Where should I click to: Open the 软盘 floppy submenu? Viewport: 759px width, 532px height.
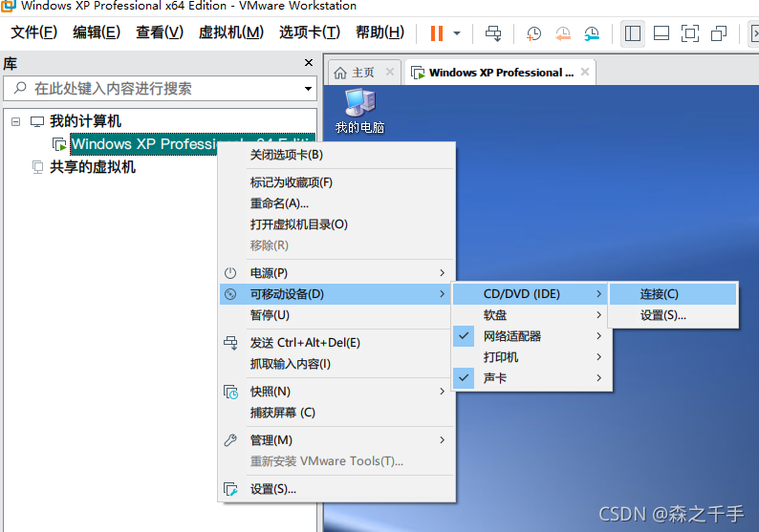coord(532,315)
